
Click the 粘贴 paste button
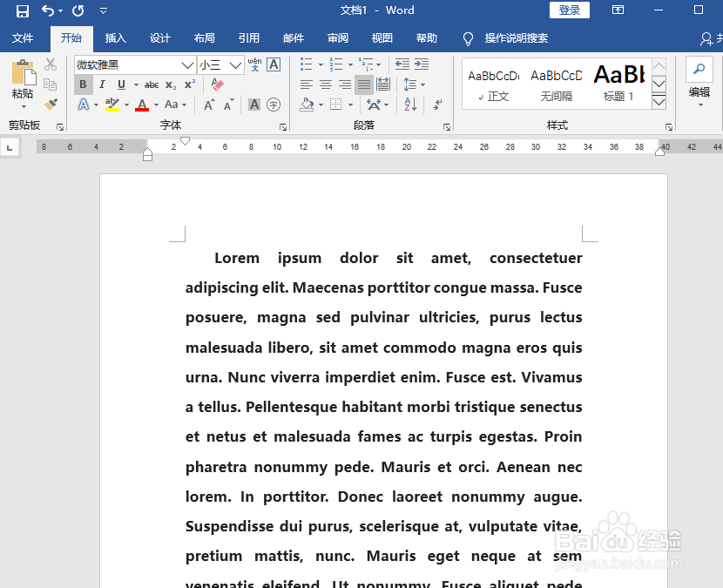[23, 84]
